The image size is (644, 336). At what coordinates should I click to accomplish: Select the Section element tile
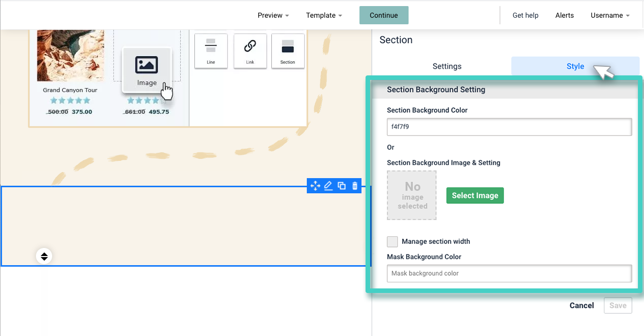288,51
